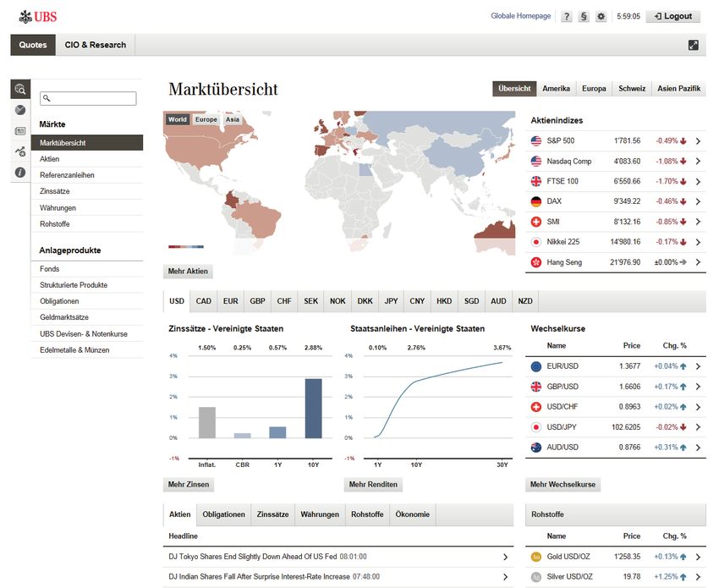Screen dimensions: 719x588
Task: Switch to the CIO & Research tab
Action: 96,45
